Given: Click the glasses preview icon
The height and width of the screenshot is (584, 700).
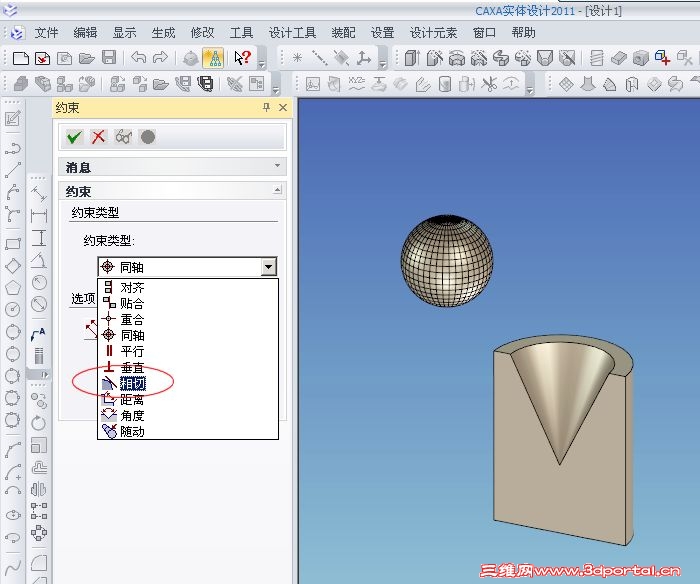Looking at the screenshot, I should coord(123,137).
